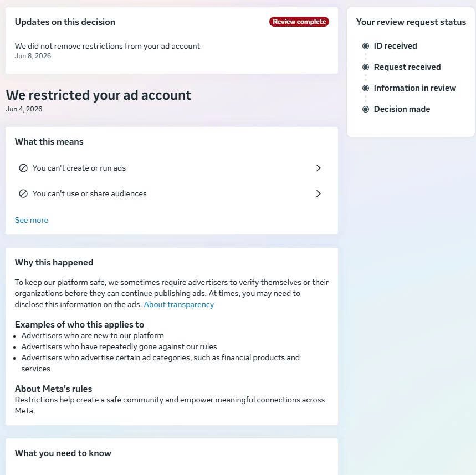Click the Information in review status dot

pos(366,88)
